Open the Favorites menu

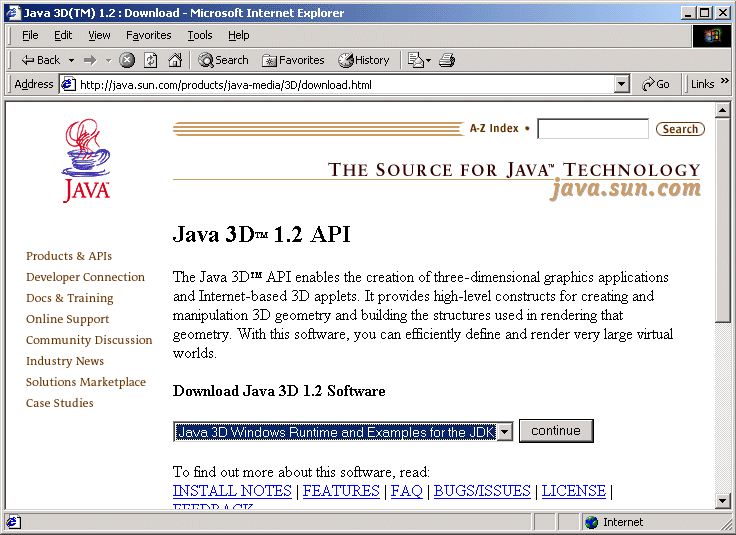click(148, 35)
